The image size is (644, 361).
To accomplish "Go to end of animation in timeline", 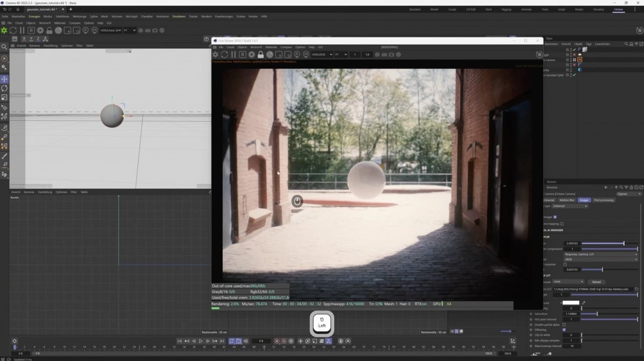I will tap(222, 341).
